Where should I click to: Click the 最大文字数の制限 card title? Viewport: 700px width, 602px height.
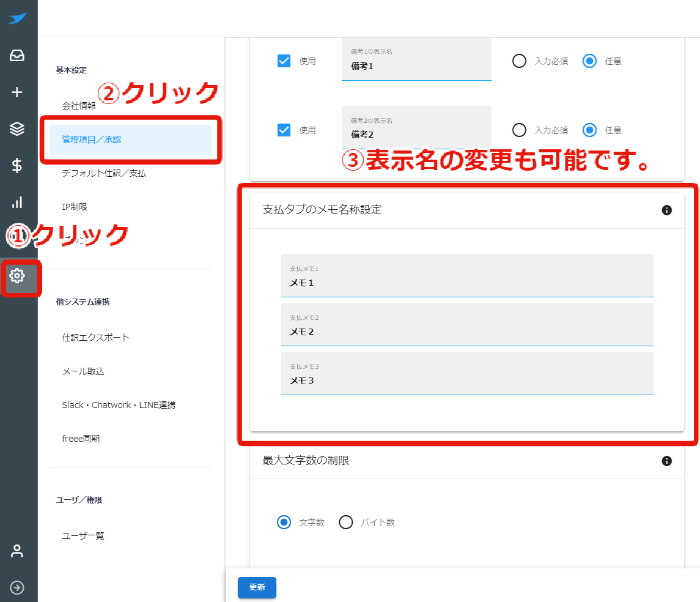[x=306, y=461]
